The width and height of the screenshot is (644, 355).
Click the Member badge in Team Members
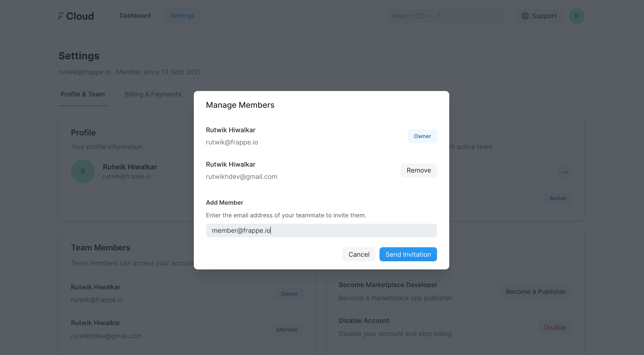(x=287, y=329)
